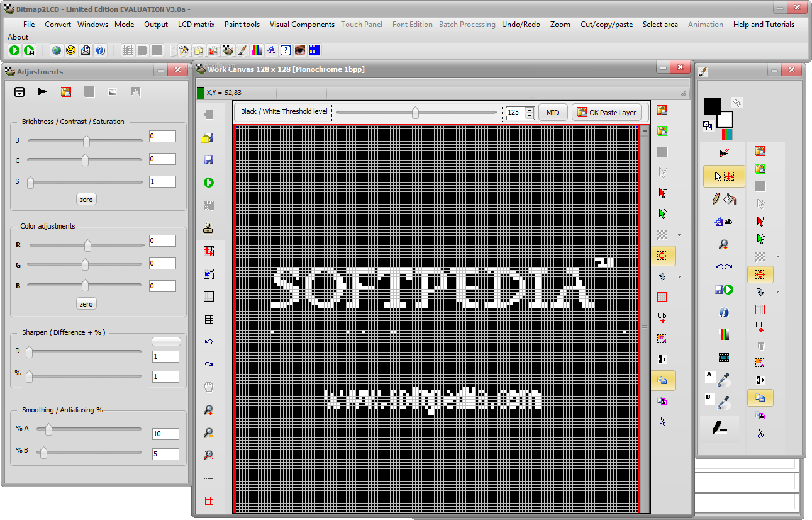Click the green play icon in canvas left toolbar

click(x=209, y=183)
